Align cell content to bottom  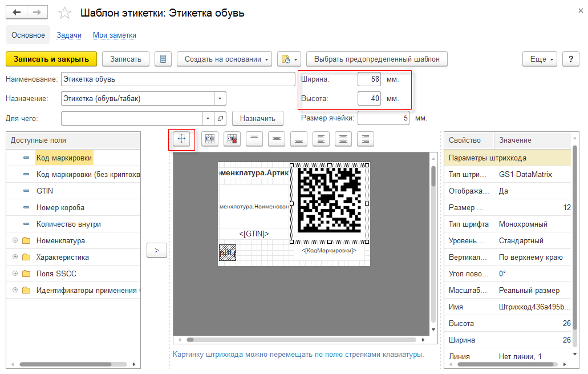coord(299,139)
